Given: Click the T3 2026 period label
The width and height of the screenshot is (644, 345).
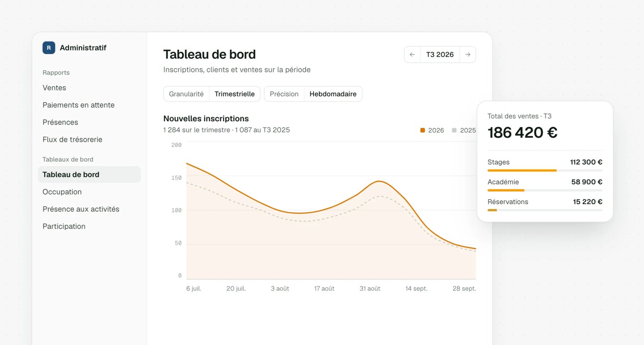Looking at the screenshot, I should (440, 55).
